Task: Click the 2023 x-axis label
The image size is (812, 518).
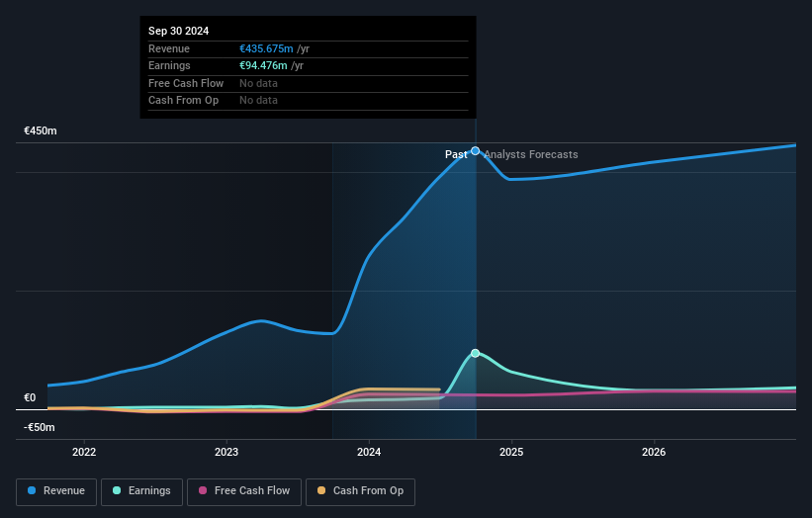Action: [226, 452]
